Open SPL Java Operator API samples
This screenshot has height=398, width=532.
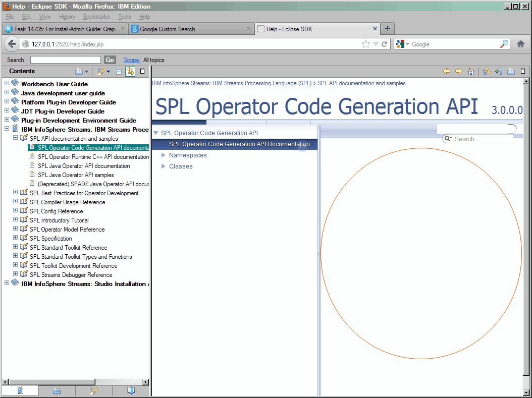coord(76,175)
